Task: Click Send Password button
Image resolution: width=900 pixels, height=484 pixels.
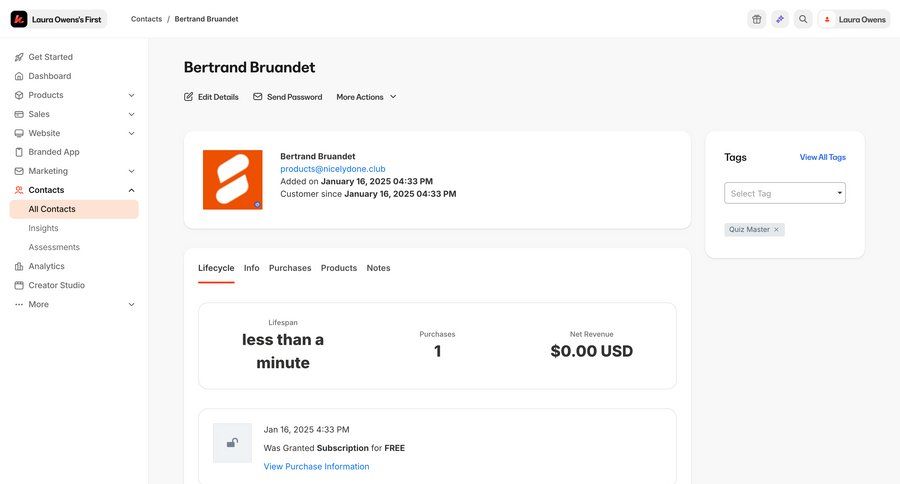Action: point(287,97)
